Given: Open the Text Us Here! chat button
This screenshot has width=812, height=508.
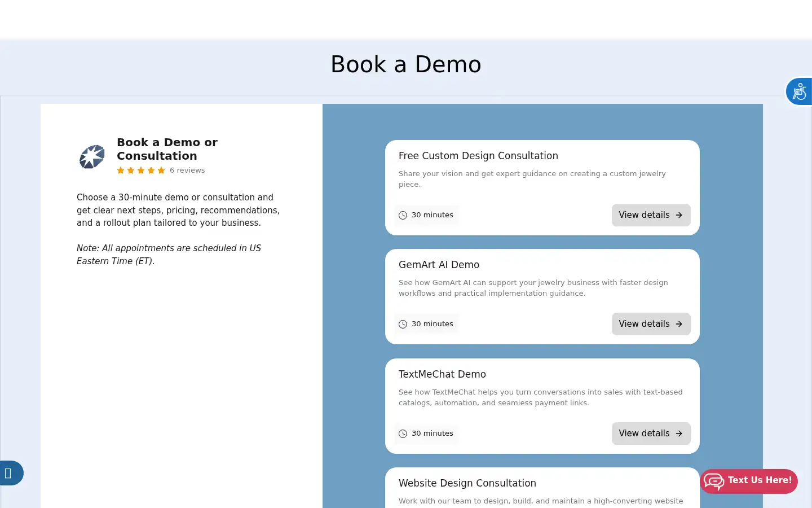Looking at the screenshot, I should tap(749, 481).
